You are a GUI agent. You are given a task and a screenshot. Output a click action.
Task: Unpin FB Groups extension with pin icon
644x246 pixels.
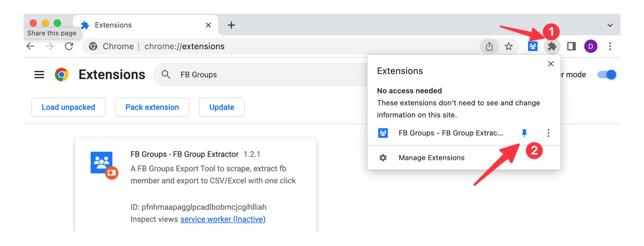[524, 133]
